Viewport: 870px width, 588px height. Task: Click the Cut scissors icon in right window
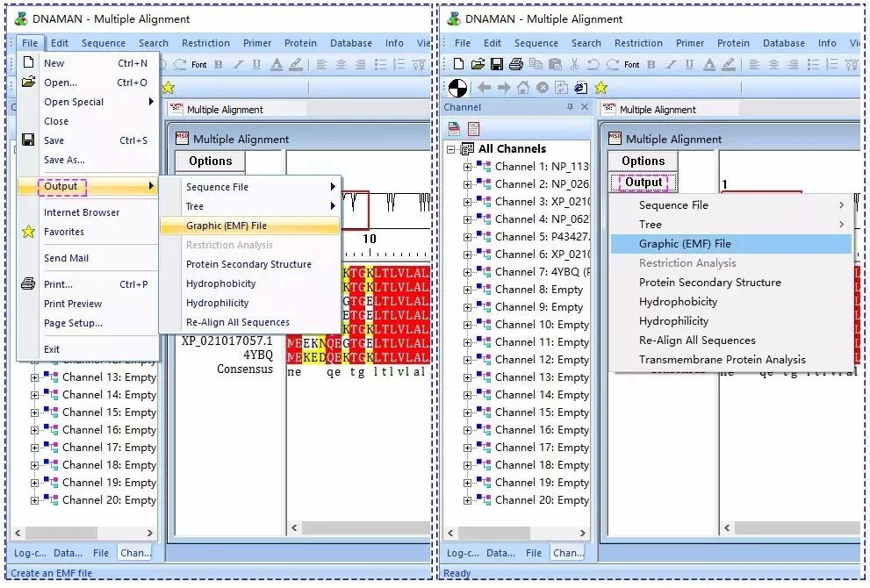(574, 64)
